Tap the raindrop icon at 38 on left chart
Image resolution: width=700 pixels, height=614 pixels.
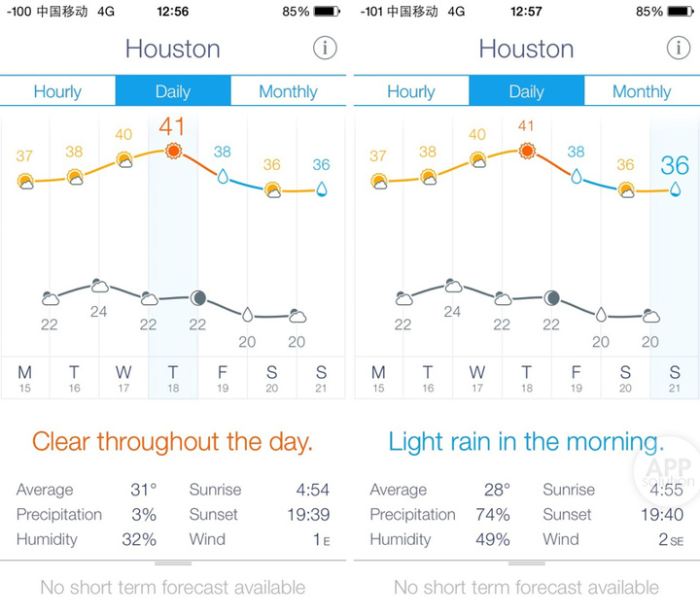point(223,177)
